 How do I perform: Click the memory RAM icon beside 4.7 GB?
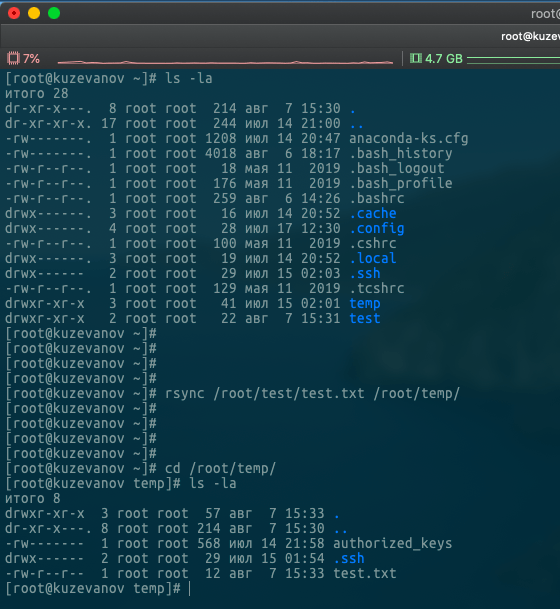pyautogui.click(x=416, y=59)
